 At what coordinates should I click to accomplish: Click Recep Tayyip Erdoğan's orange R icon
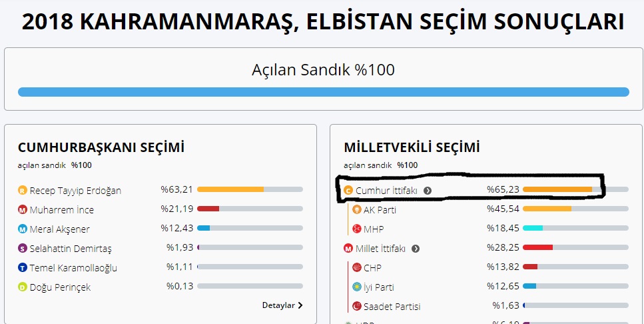tap(23, 191)
